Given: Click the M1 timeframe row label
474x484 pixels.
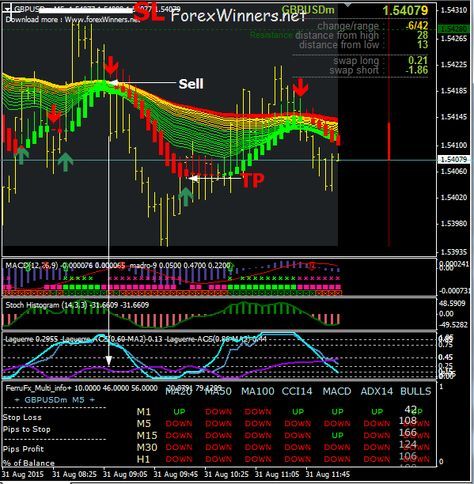Looking at the screenshot, I should click(x=144, y=412).
